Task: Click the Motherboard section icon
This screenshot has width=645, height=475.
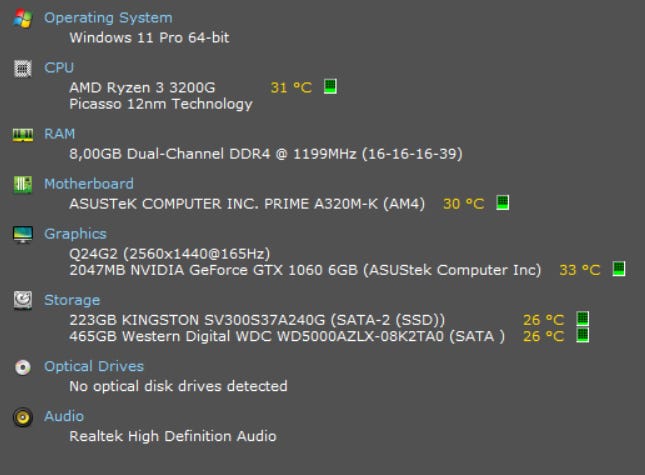Action: point(23,184)
